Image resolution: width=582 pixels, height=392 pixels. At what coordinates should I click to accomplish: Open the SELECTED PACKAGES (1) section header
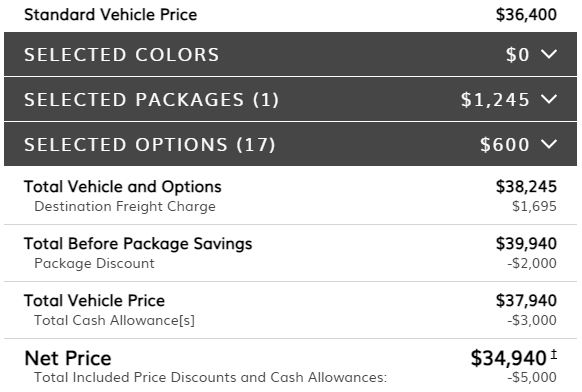click(290, 99)
